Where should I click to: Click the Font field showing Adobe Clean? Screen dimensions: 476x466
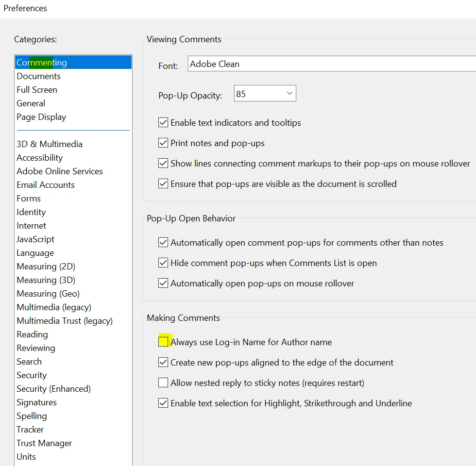331,64
